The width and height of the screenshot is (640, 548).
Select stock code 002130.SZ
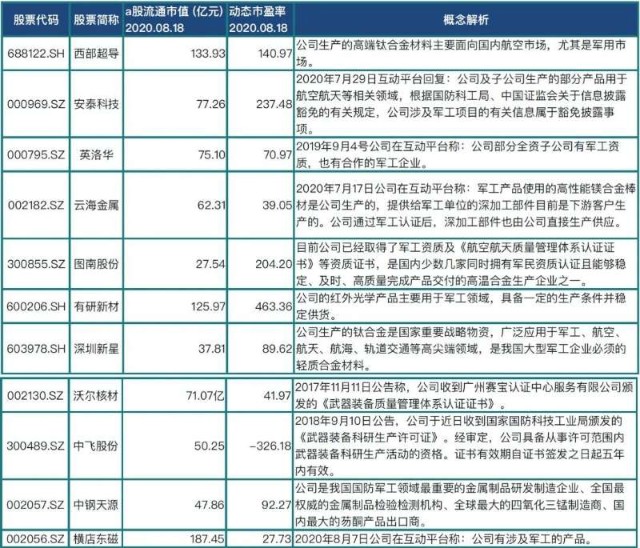click(x=35, y=395)
